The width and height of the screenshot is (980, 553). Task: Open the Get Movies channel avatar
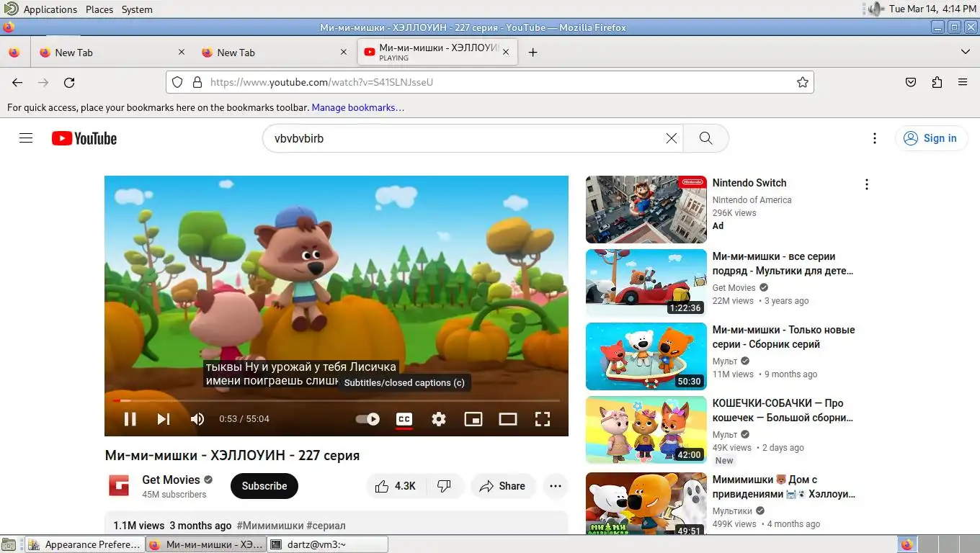coord(119,486)
